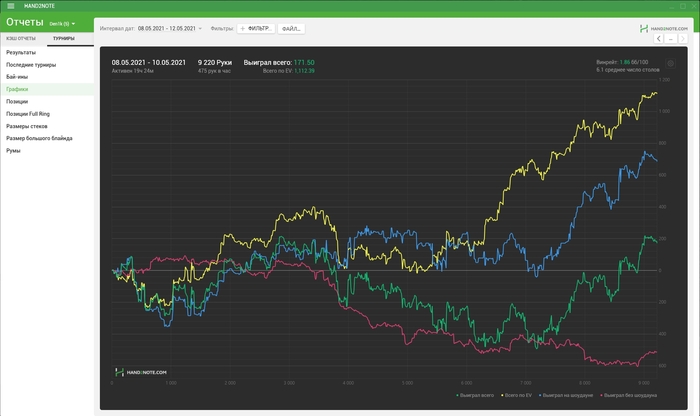Click the Винрейт 1.86 бб/100 stat

622,62
